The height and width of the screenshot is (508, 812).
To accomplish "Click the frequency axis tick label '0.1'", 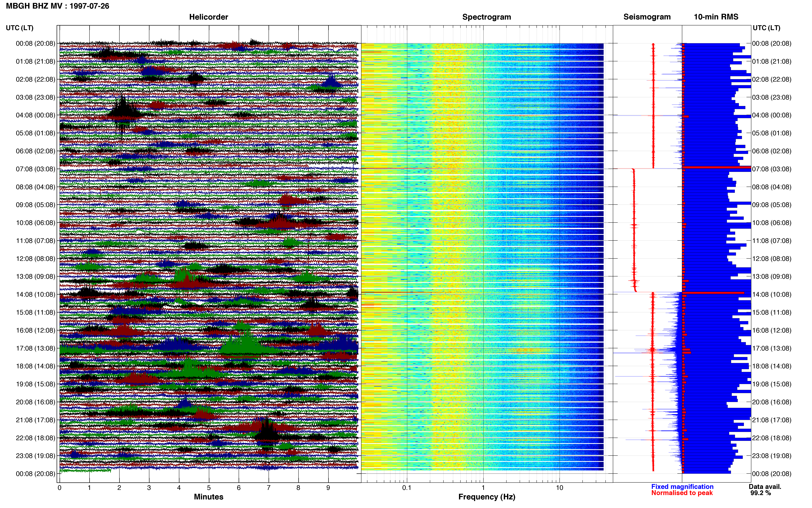I will point(407,488).
